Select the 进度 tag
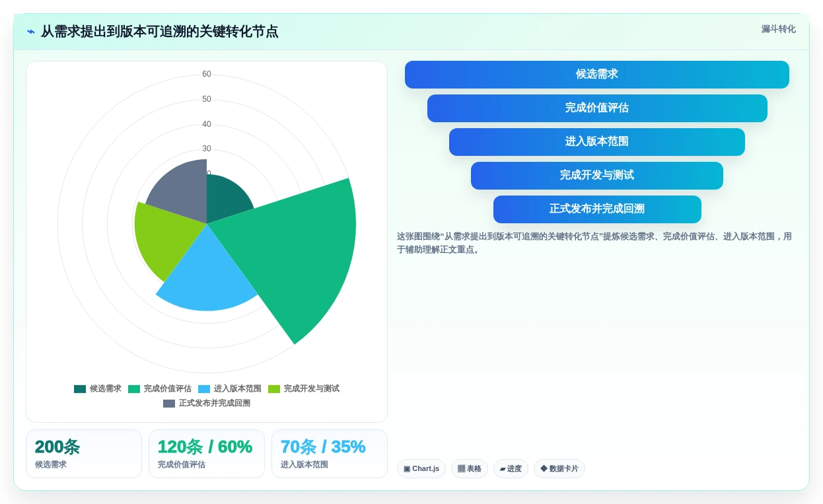This screenshot has height=504, width=823. 511,469
